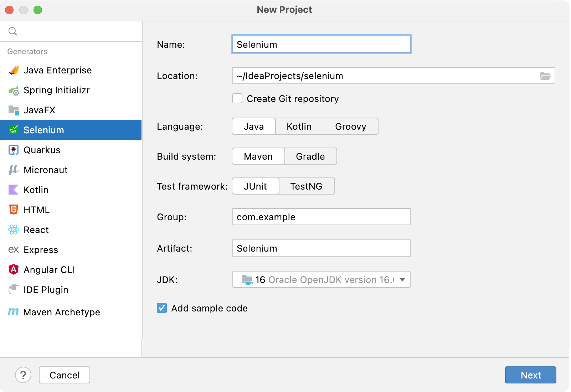The width and height of the screenshot is (571, 392).
Task: Open the HTML generator entry
Action: (x=71, y=210)
